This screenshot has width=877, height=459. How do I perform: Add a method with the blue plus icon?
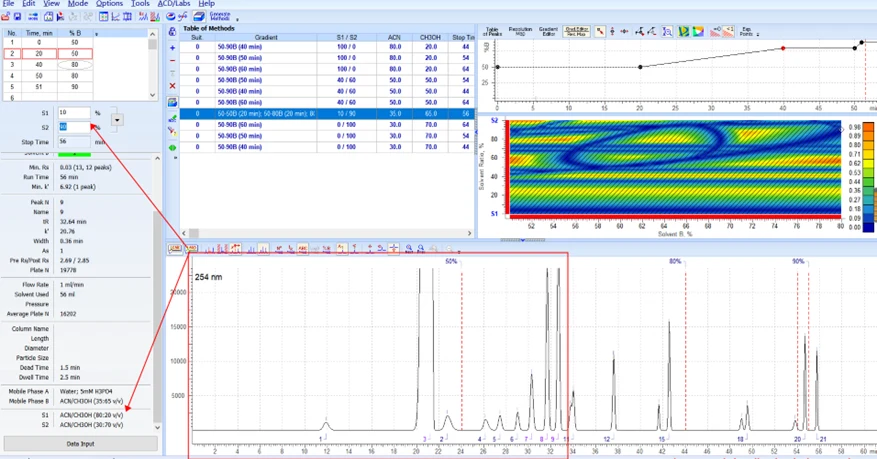tap(172, 48)
